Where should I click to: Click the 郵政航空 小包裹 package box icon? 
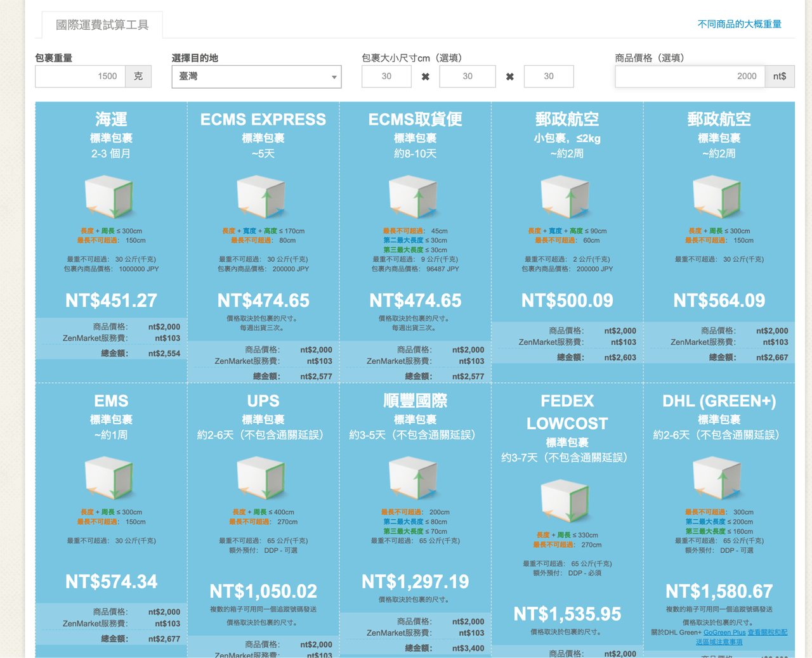[x=565, y=197]
